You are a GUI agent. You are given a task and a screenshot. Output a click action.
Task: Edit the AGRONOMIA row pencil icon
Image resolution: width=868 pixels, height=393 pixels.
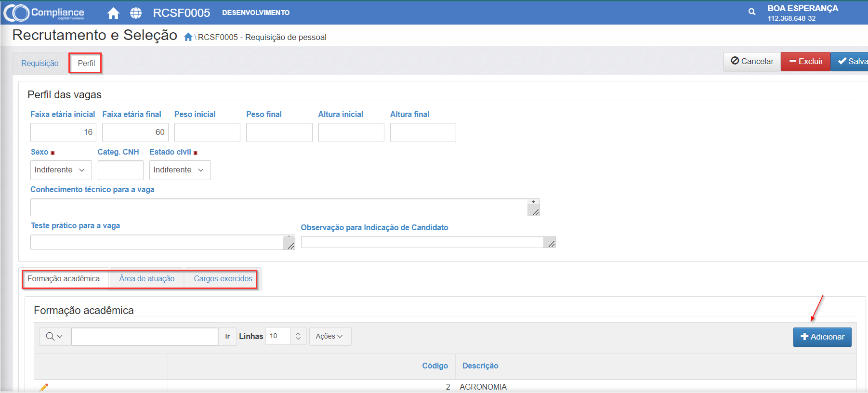(44, 387)
